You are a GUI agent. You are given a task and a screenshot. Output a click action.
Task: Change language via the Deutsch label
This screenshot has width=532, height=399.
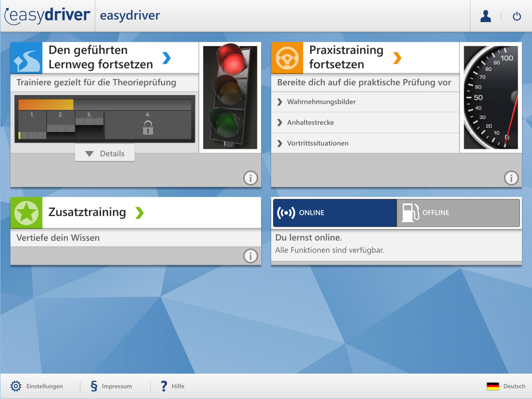pos(514,386)
